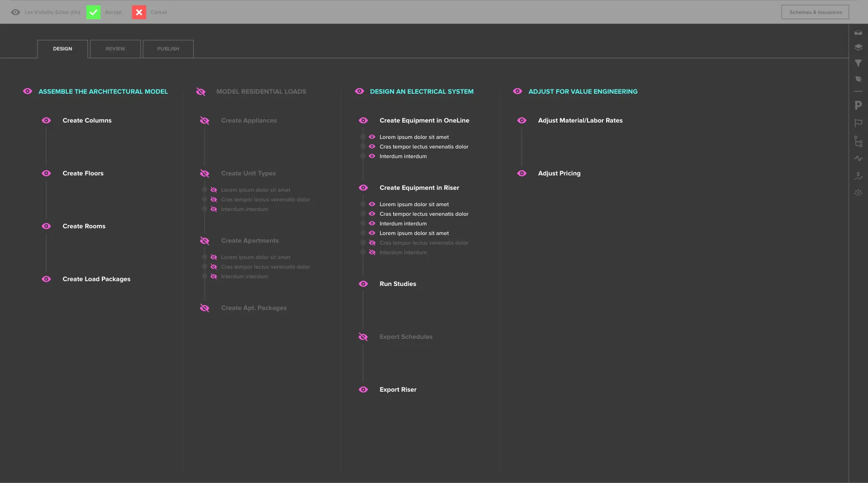Select the leaf icon in sidebar
The image size is (868, 483).
pyautogui.click(x=858, y=79)
